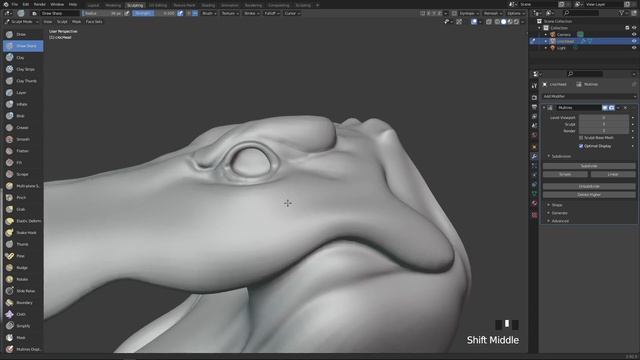Select the Crease brush tool
The image size is (640, 360).
click(23, 127)
